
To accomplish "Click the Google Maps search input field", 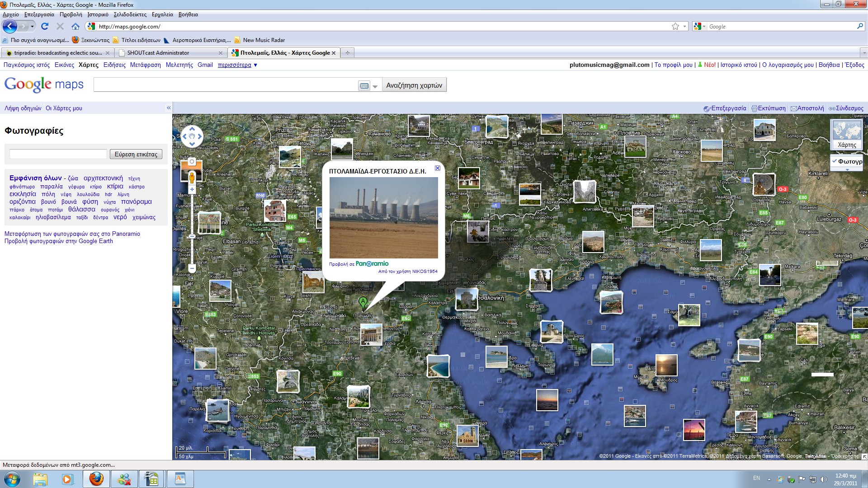I will click(225, 85).
